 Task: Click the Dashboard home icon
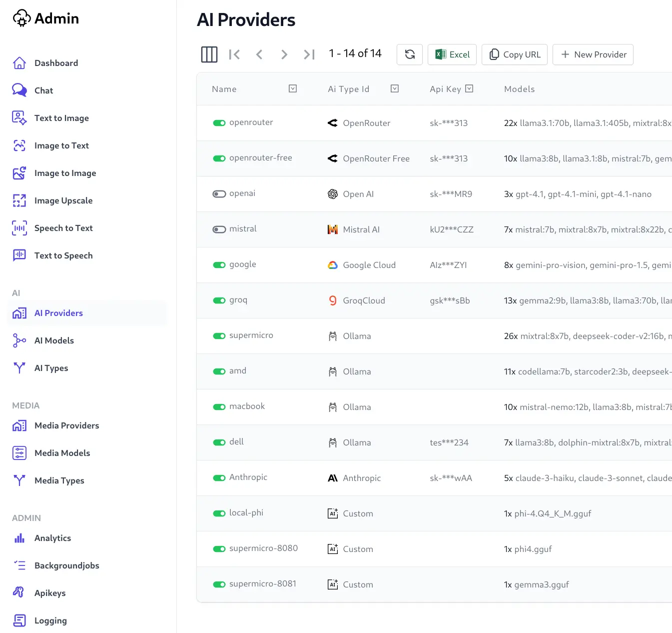point(19,63)
